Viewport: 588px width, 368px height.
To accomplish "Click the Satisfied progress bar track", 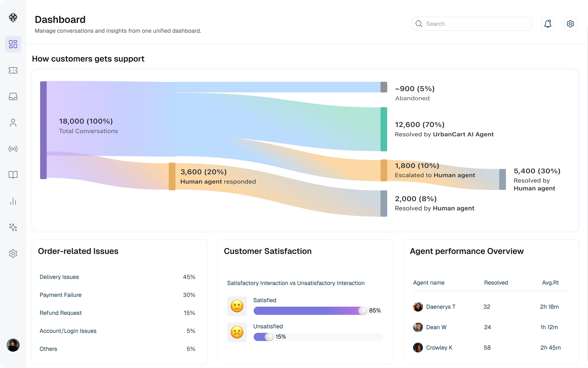I will (318, 311).
